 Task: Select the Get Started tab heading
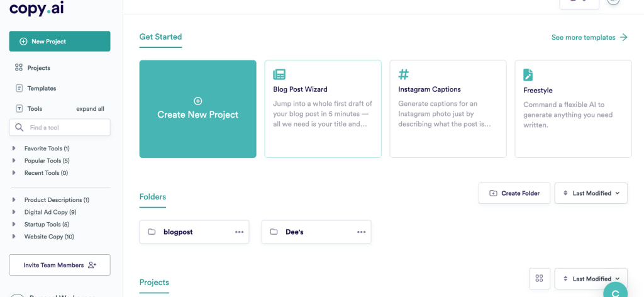click(160, 37)
